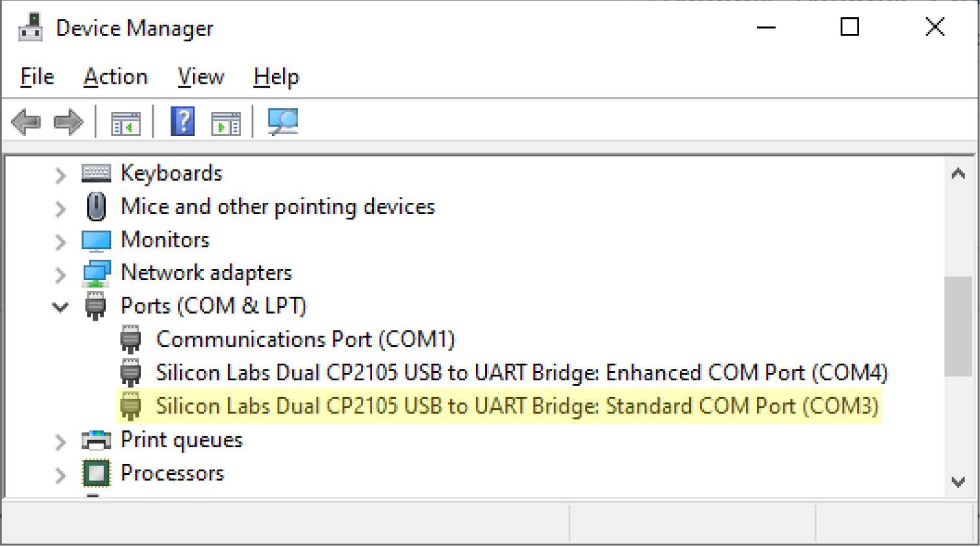Click the scan for hardware changes icon
980x547 pixels.
282,122
